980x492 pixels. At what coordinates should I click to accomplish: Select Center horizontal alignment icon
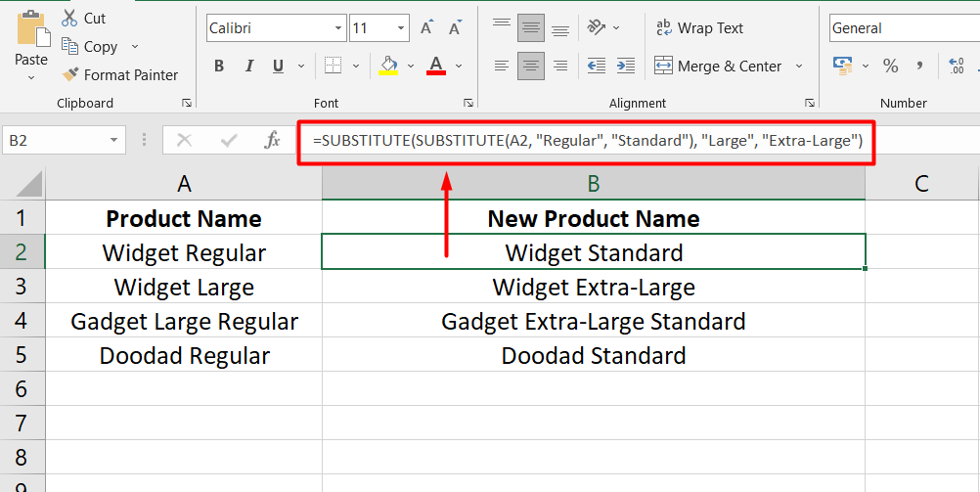click(x=531, y=66)
